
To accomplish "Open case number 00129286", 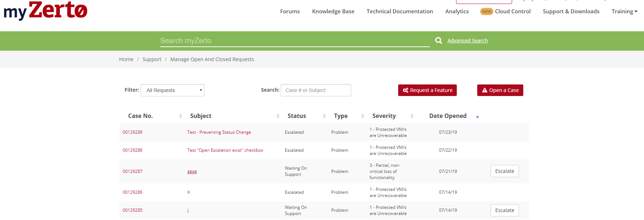I will (x=133, y=192).
